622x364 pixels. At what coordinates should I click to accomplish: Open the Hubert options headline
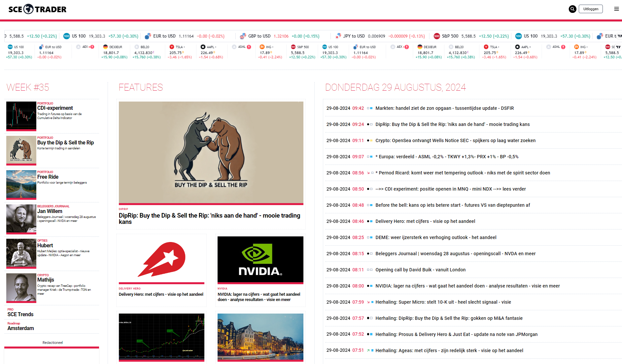point(45,246)
